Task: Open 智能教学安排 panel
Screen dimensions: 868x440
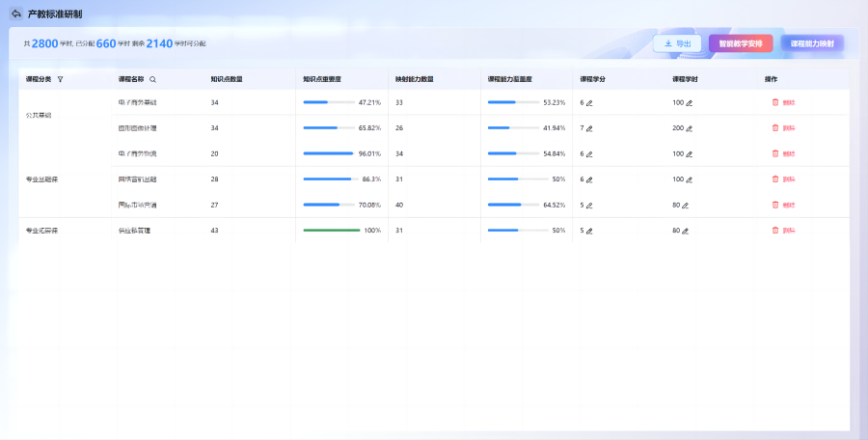Action: pos(741,43)
